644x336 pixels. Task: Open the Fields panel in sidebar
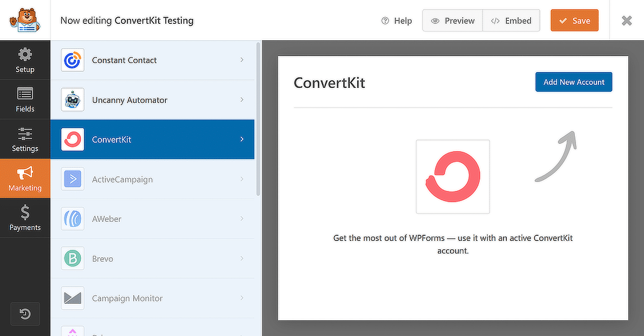click(x=25, y=100)
